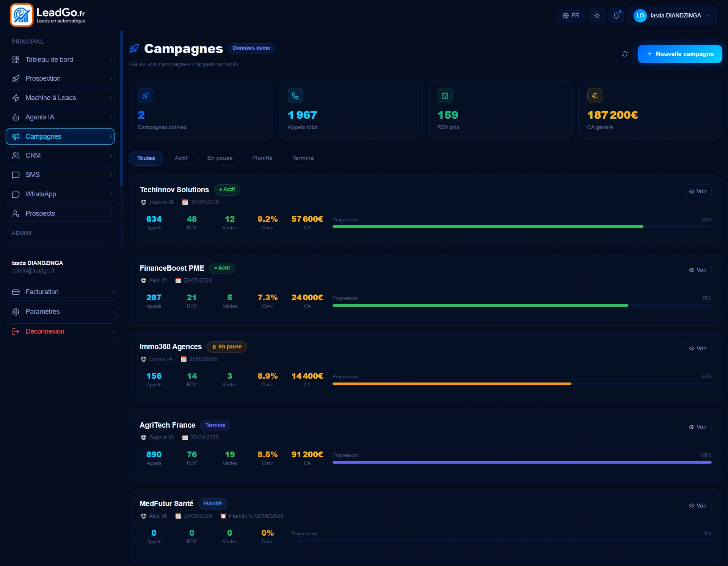Screen dimensions: 728x566
Task: View the Immo360 Agences campaign
Action: (698, 348)
